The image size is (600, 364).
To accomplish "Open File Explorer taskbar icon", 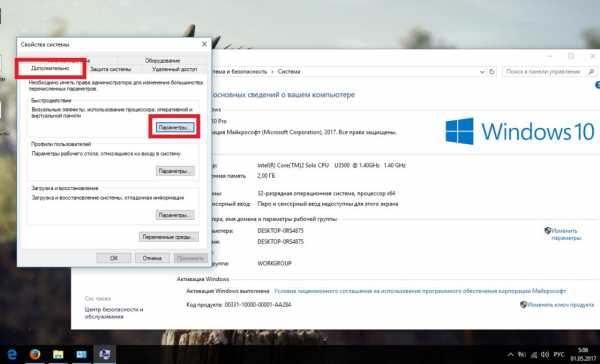I will pos(58,354).
